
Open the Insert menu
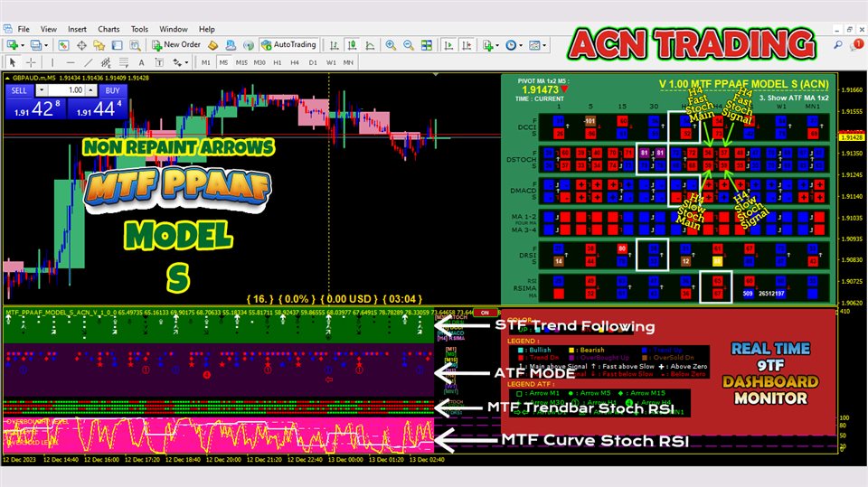77,29
